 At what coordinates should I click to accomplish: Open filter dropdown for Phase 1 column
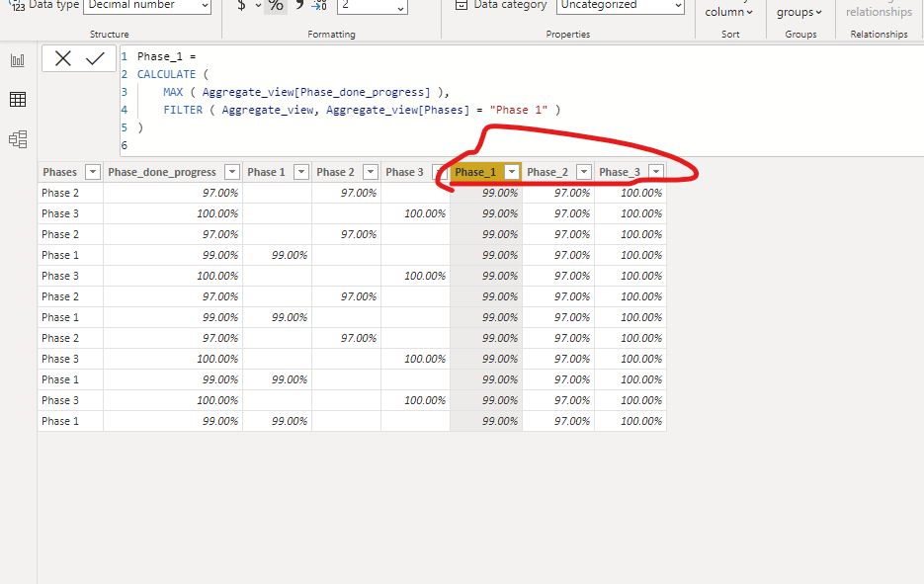coord(301,172)
